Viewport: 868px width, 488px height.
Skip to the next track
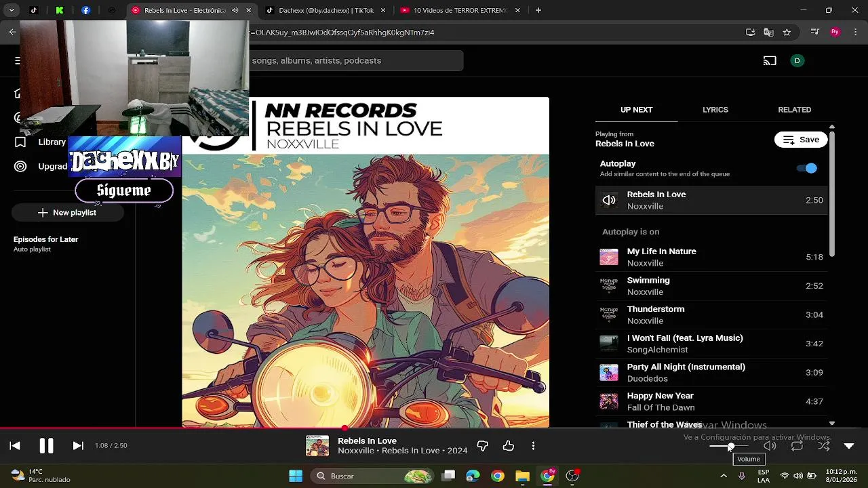click(x=78, y=445)
